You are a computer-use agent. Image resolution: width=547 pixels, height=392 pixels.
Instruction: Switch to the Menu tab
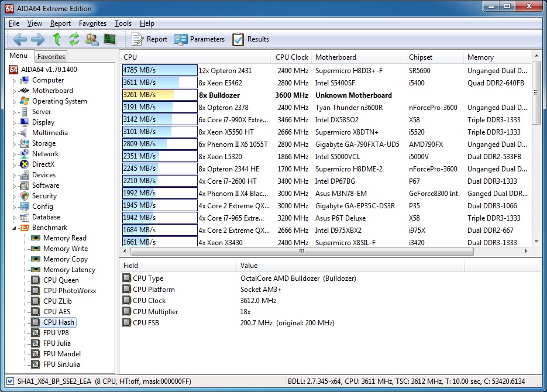(19, 56)
